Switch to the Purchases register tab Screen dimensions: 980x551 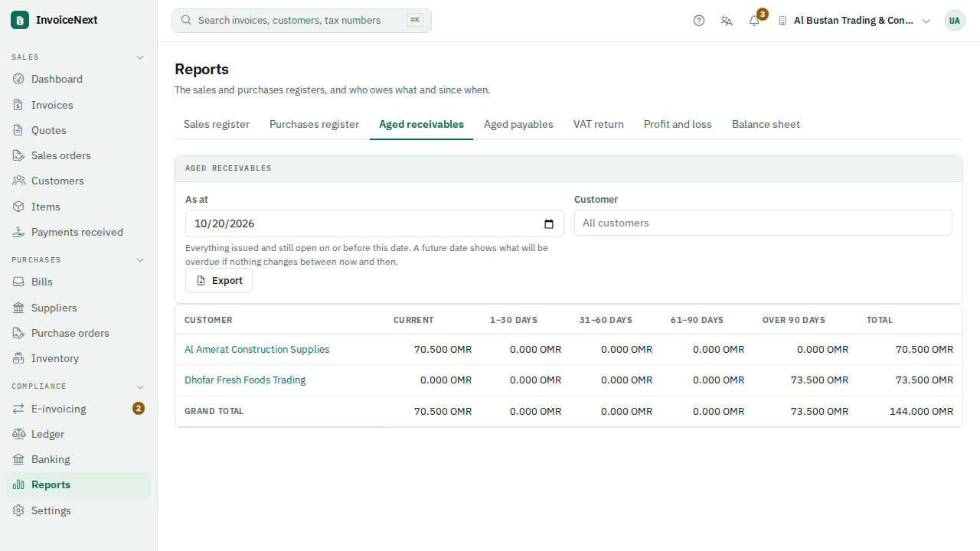pos(314,124)
